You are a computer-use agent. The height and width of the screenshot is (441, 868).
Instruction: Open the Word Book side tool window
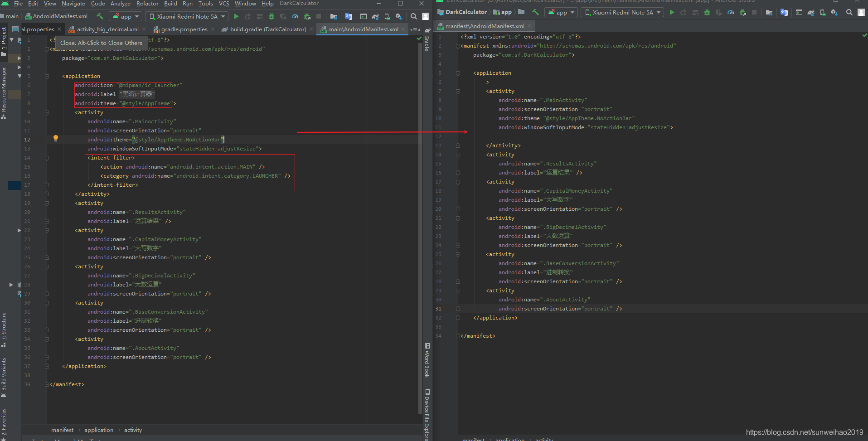[427, 360]
